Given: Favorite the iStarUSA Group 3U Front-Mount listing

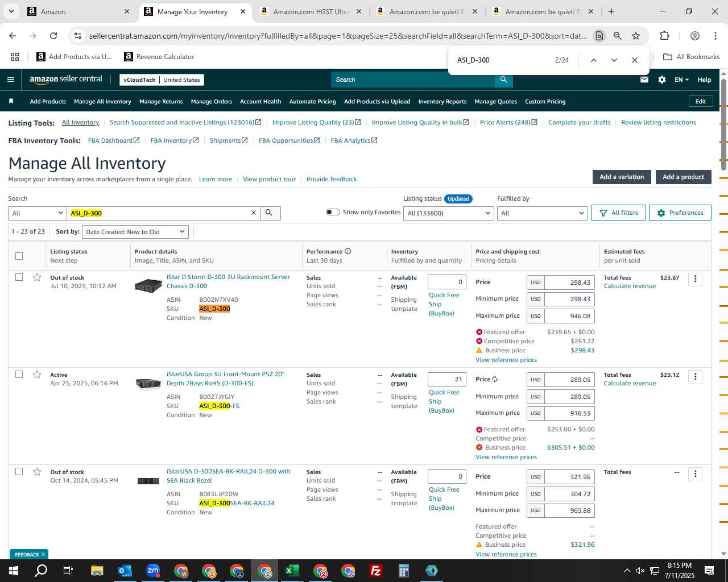Looking at the screenshot, I should point(37,375).
